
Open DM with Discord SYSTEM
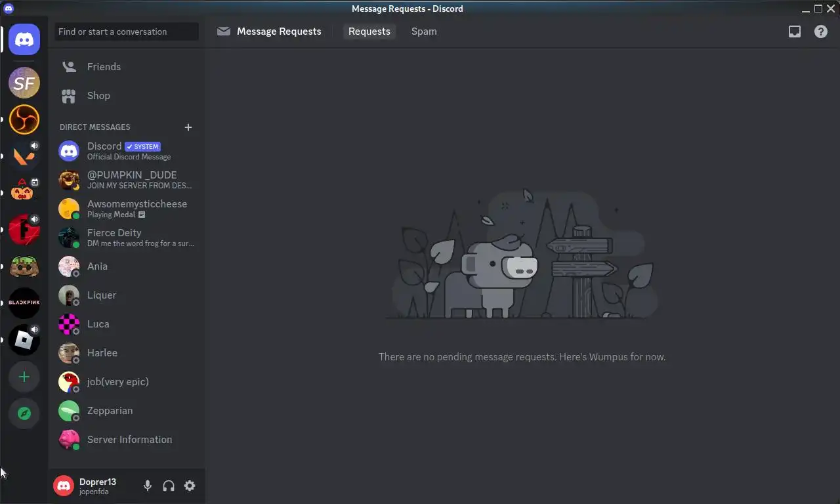tap(126, 151)
